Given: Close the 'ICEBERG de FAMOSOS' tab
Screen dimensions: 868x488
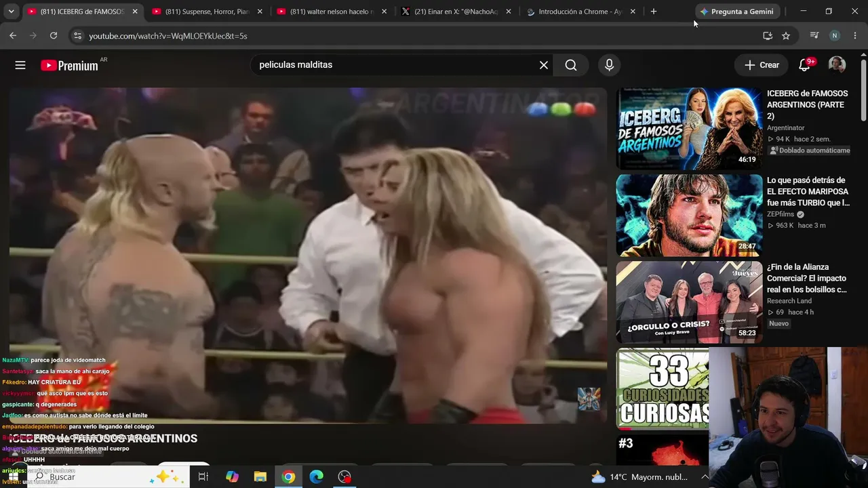Looking at the screenshot, I should [135, 12].
